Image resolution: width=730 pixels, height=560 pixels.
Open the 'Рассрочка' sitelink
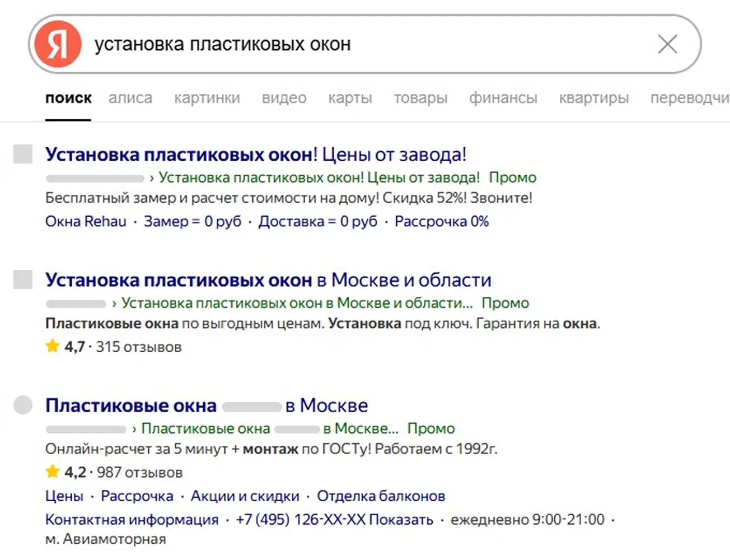coord(137,496)
